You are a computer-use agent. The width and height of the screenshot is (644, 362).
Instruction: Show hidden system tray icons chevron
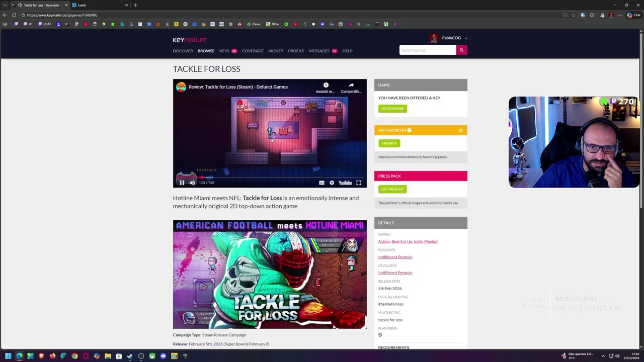coord(603,356)
